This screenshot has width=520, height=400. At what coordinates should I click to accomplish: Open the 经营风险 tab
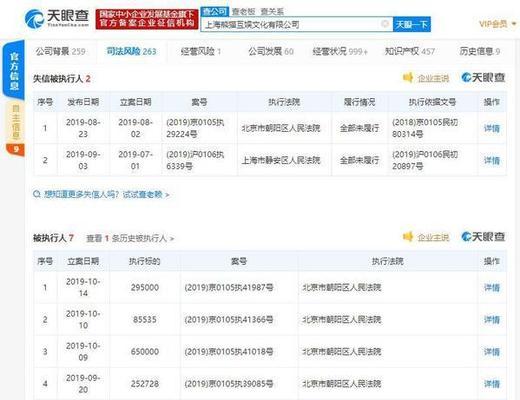pyautogui.click(x=201, y=51)
